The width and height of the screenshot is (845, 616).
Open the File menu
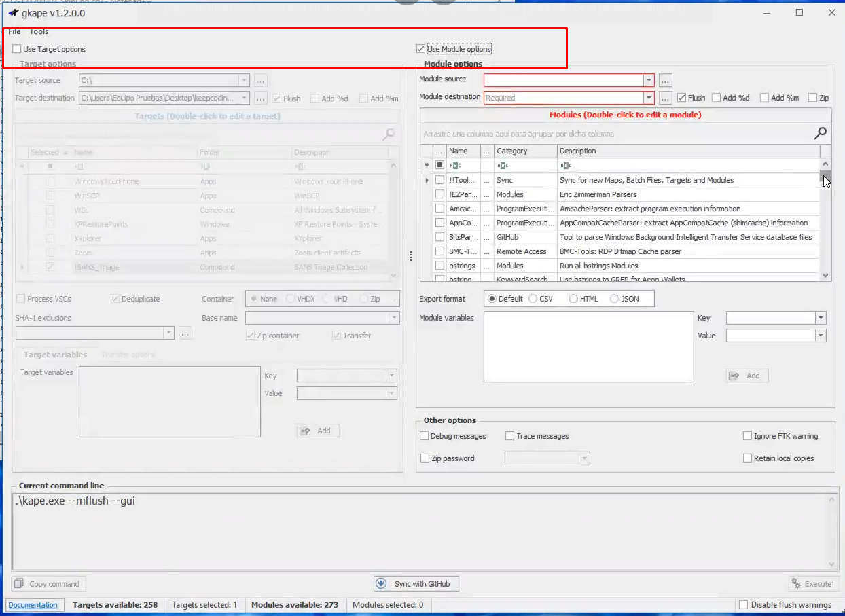pyautogui.click(x=14, y=31)
